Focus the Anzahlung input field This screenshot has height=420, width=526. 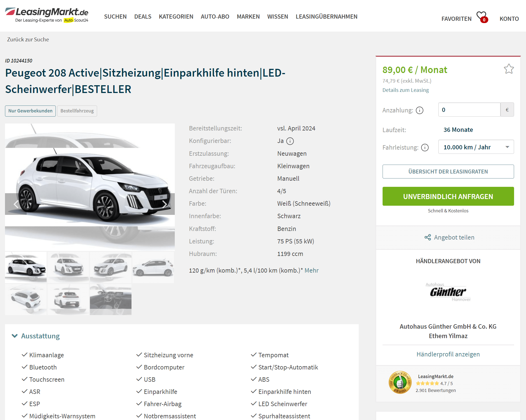coord(469,110)
